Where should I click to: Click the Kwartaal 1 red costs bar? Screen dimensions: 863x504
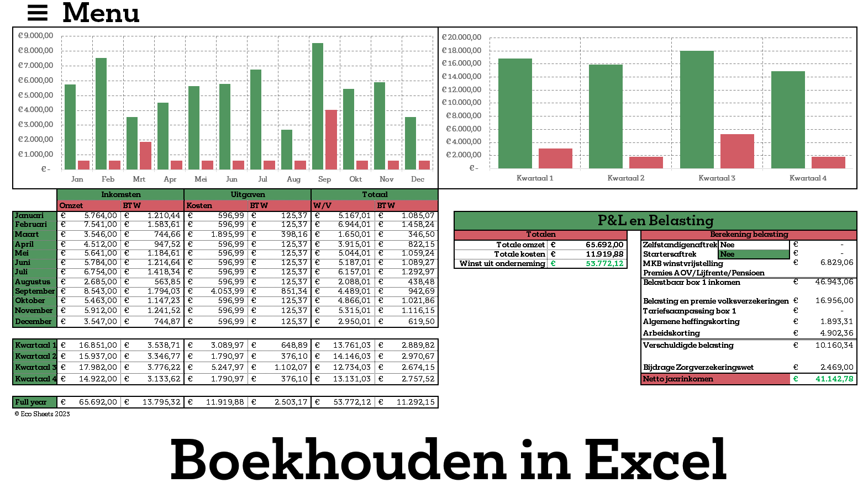click(555, 158)
